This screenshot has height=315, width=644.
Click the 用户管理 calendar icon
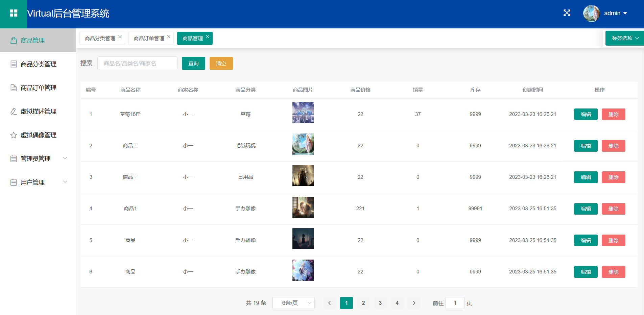(14, 182)
